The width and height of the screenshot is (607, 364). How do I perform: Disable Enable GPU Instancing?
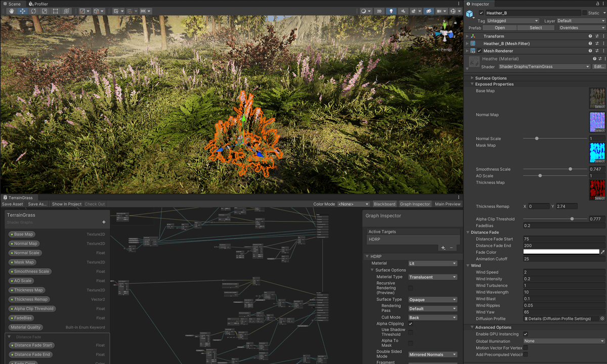click(x=527, y=334)
